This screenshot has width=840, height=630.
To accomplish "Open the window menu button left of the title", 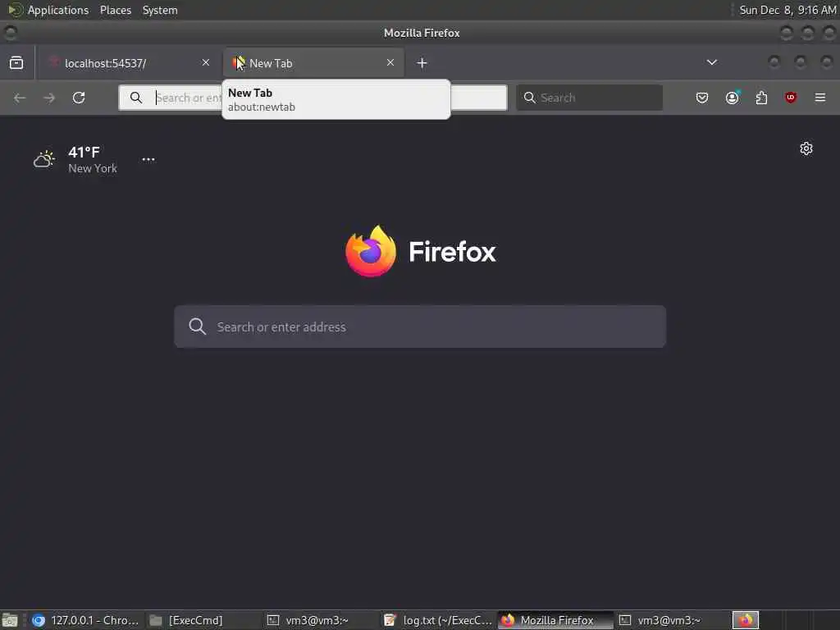I will pos(10,33).
